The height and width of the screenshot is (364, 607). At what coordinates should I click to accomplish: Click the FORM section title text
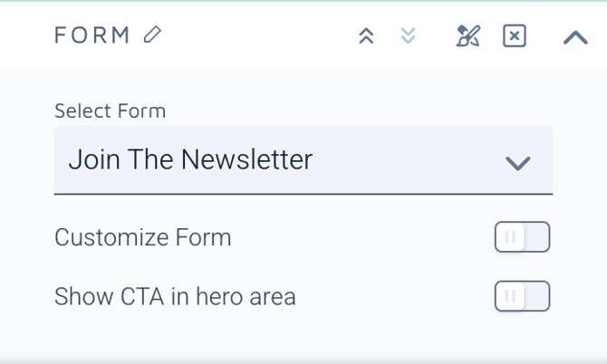click(x=92, y=35)
